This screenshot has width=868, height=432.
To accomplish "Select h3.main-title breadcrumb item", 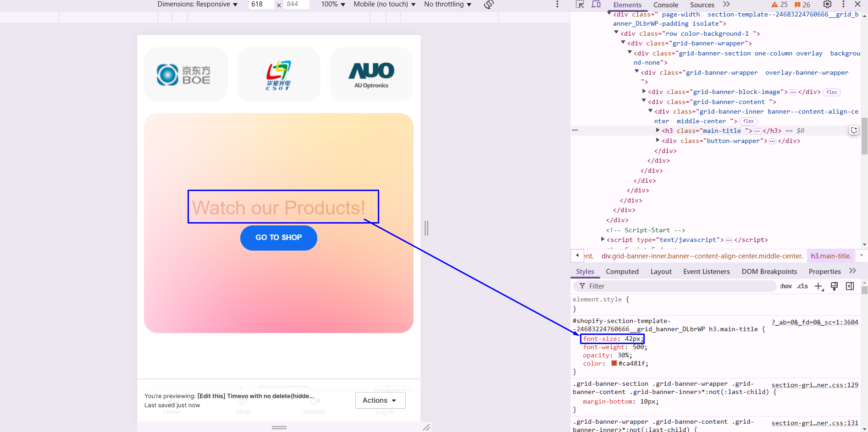I will click(831, 256).
